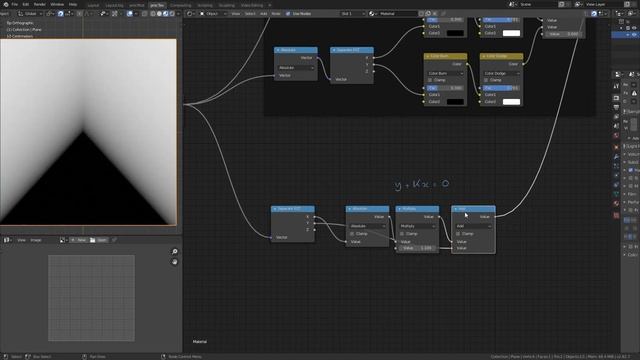
Task: Open the Window menu
Action: (x=57, y=4)
